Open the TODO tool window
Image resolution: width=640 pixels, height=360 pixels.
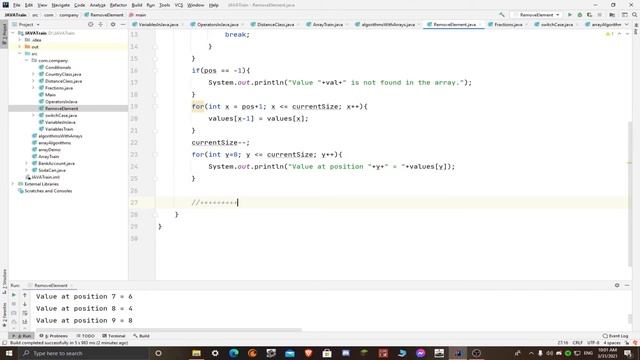86,336
